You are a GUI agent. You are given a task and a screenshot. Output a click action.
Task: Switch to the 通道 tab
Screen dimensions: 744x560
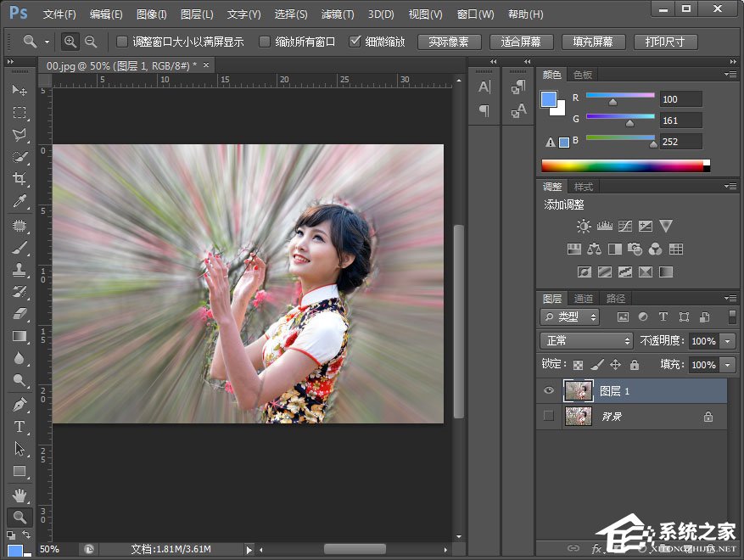coord(584,298)
